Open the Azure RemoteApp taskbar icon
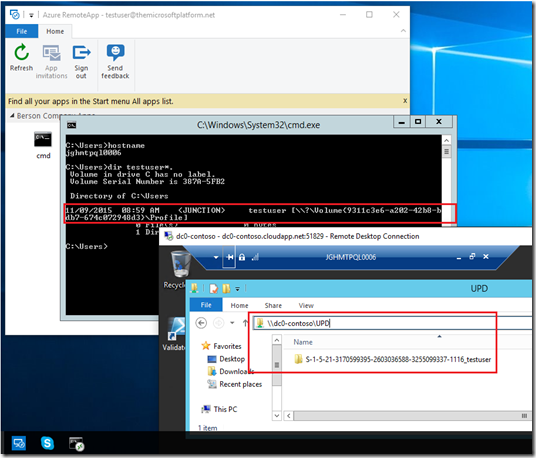 19,444
